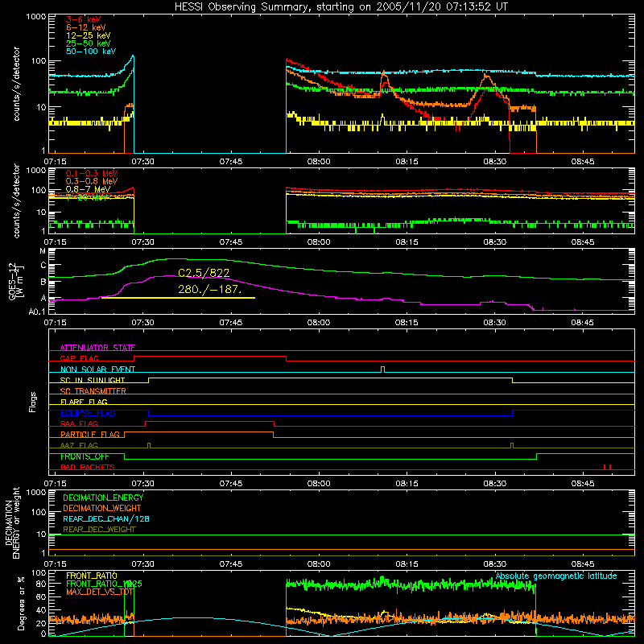644x644 pixels.
Task: Click the FRONT_RATIO legend label
Action: (x=92, y=576)
